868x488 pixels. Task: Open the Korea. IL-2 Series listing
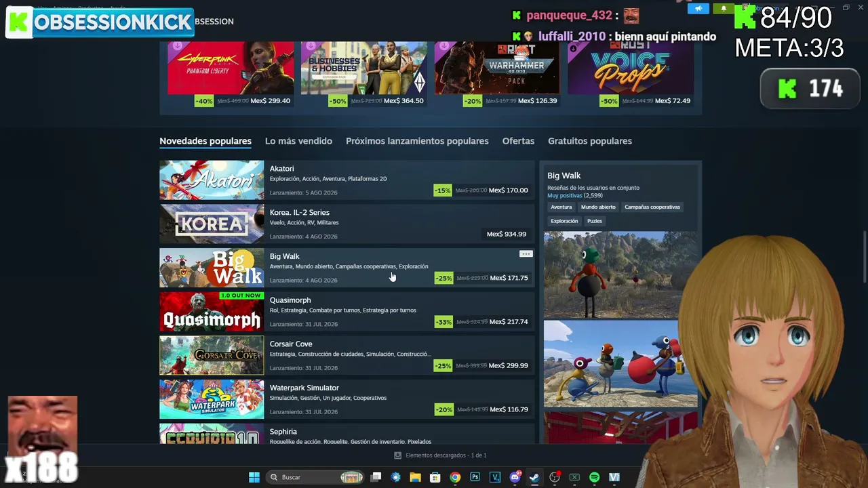coord(347,224)
